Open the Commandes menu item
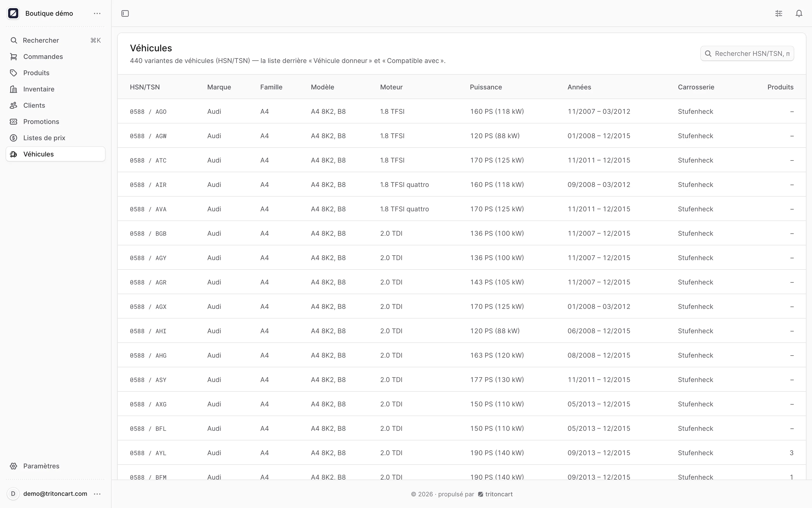Image resolution: width=812 pixels, height=508 pixels. (55, 56)
